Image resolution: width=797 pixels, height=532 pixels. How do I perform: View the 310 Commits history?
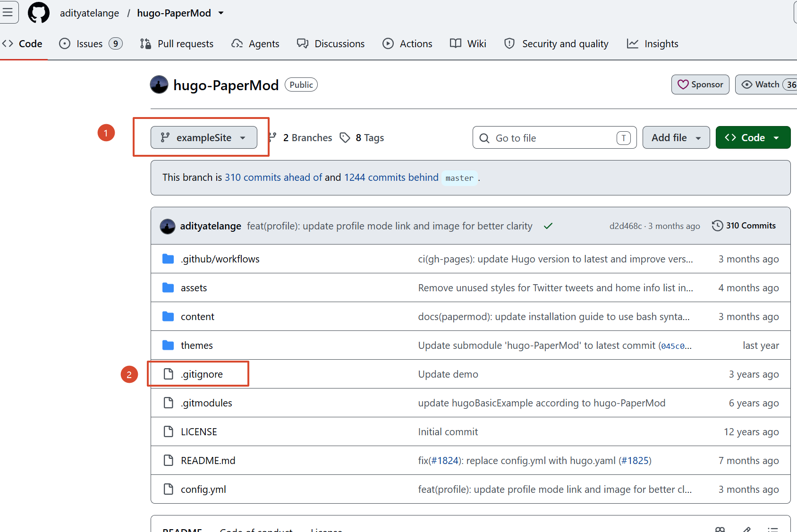pos(744,226)
